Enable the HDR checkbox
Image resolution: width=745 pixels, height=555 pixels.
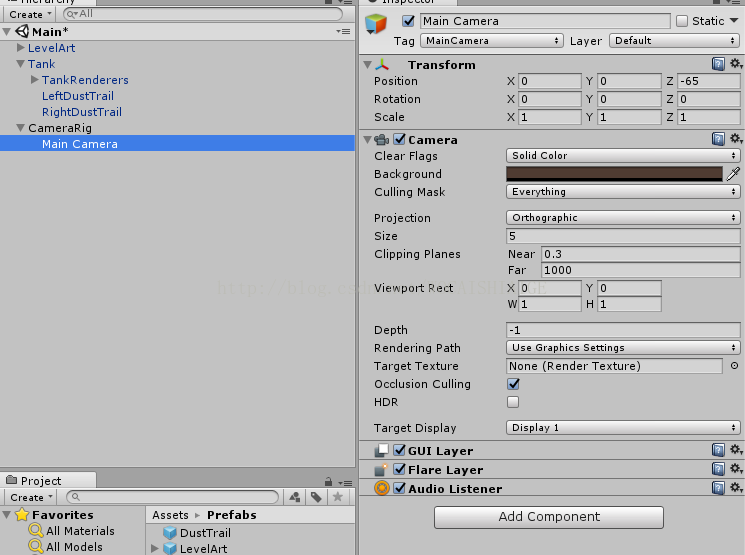coord(513,402)
